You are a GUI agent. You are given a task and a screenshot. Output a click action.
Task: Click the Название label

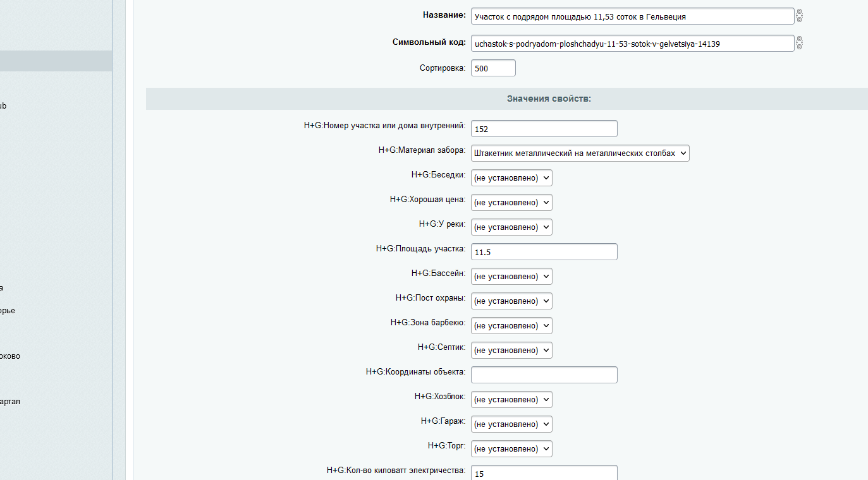tap(444, 15)
